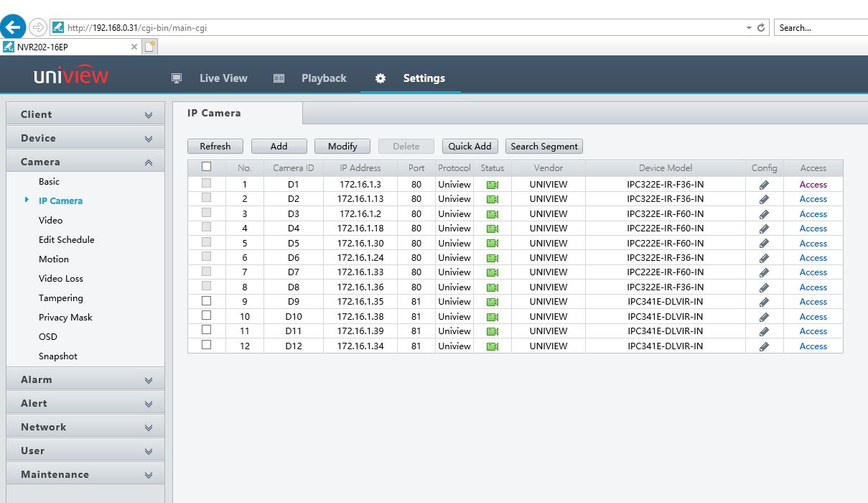
Task: Expand the Alarm section
Action: (85, 379)
